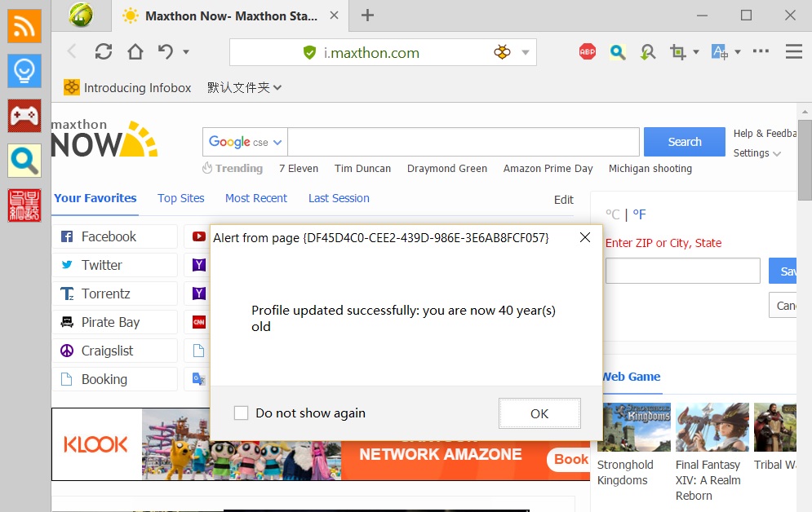
Task: Click the Draymond Green trending topic
Action: (447, 169)
